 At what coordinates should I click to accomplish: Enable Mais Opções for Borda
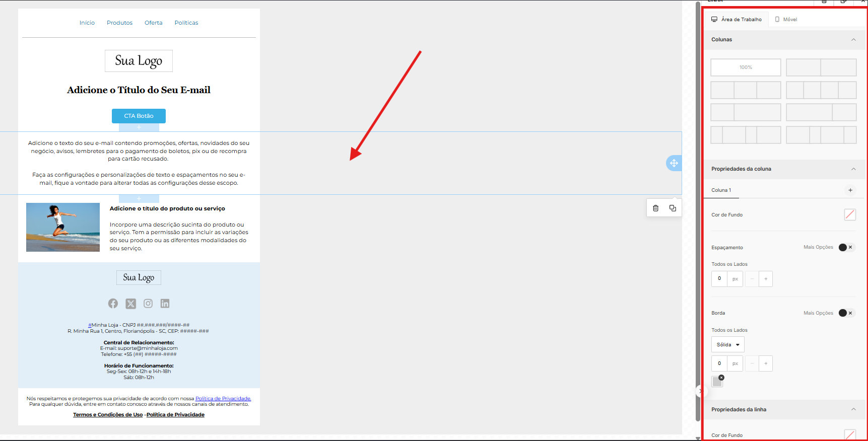(x=846, y=313)
